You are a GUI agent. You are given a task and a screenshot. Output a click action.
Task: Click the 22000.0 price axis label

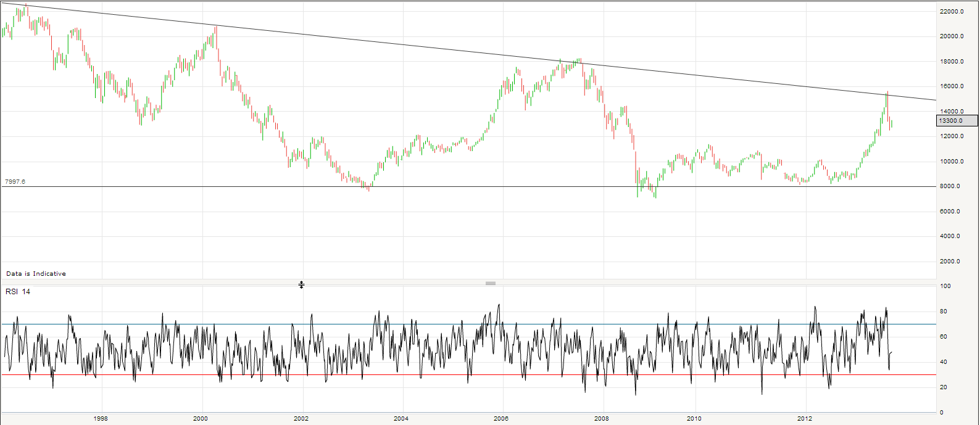click(951, 12)
